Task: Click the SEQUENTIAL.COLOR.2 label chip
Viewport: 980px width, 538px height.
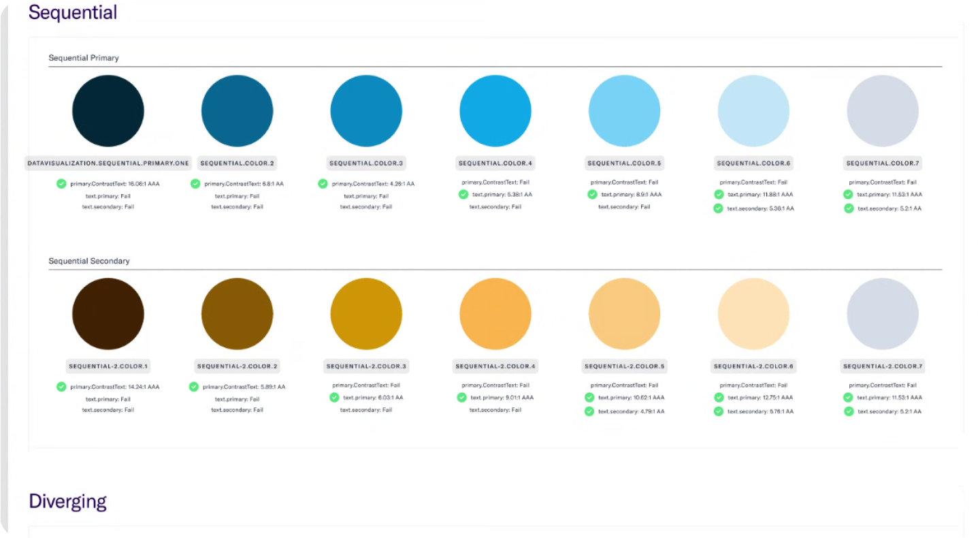Action: click(x=237, y=163)
